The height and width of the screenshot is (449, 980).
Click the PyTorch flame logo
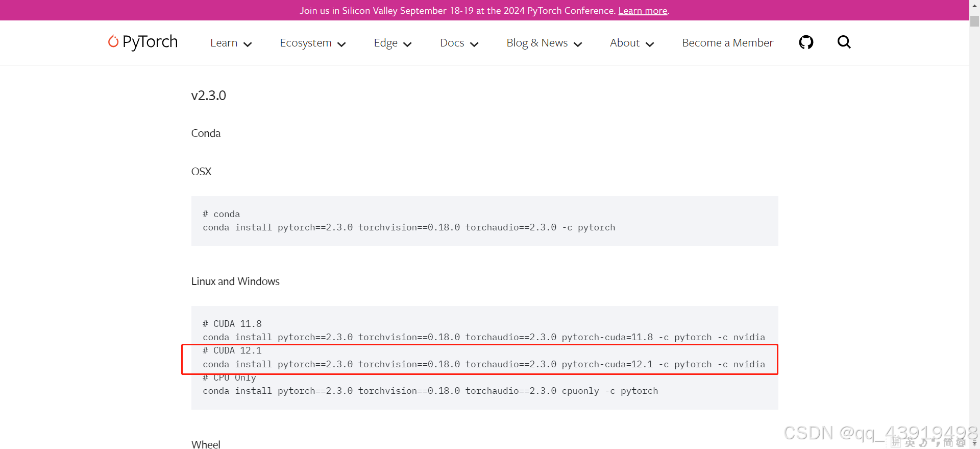(x=113, y=41)
